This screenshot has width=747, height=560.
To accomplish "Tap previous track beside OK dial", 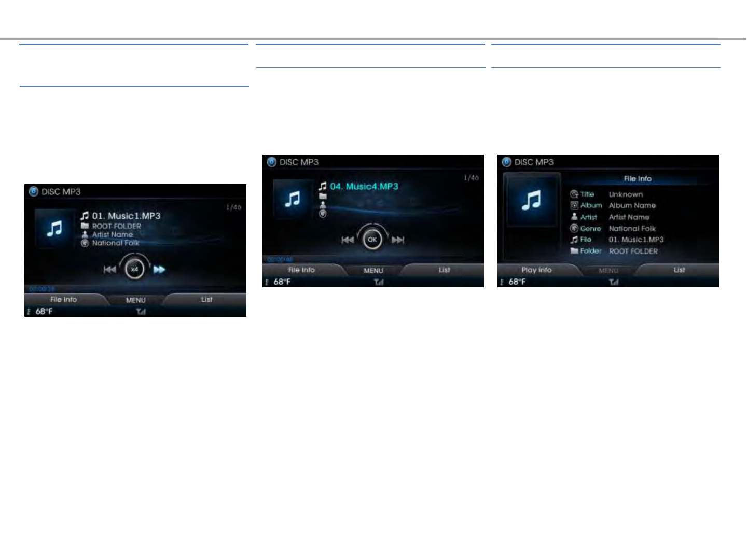I will 348,240.
